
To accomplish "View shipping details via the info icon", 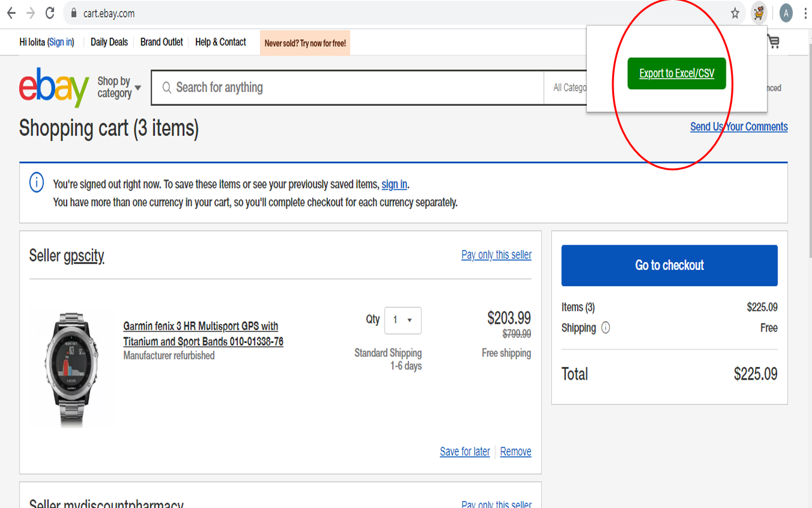I will coord(605,328).
